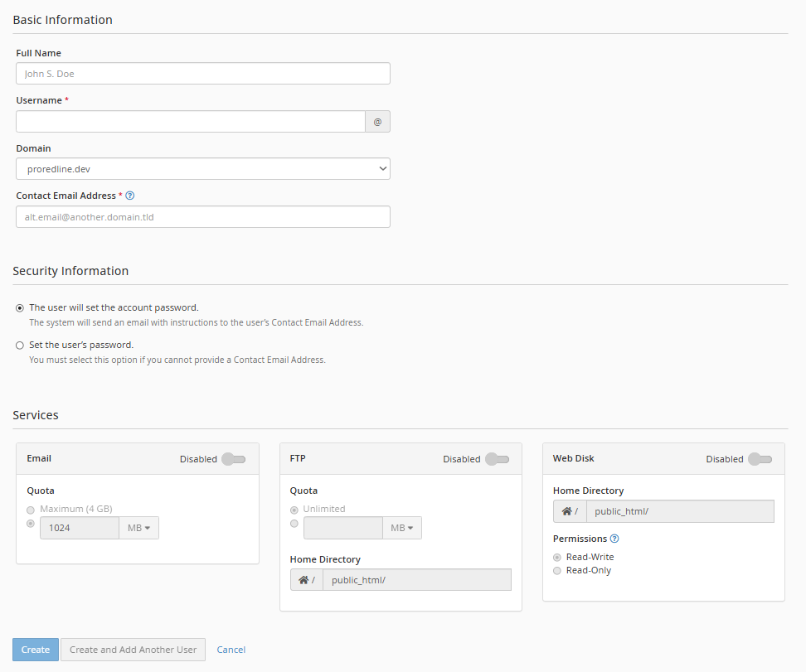Click the blue Create button
806x672 pixels.
click(35, 650)
